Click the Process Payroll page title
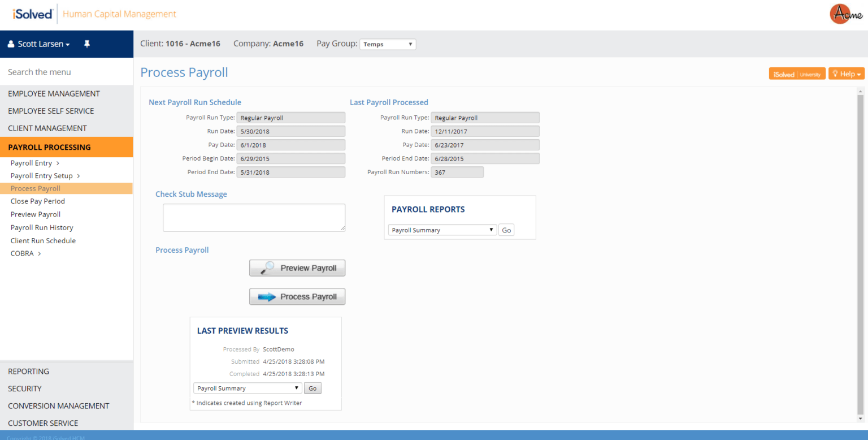Screen dimensions: 868x440 point(184,72)
